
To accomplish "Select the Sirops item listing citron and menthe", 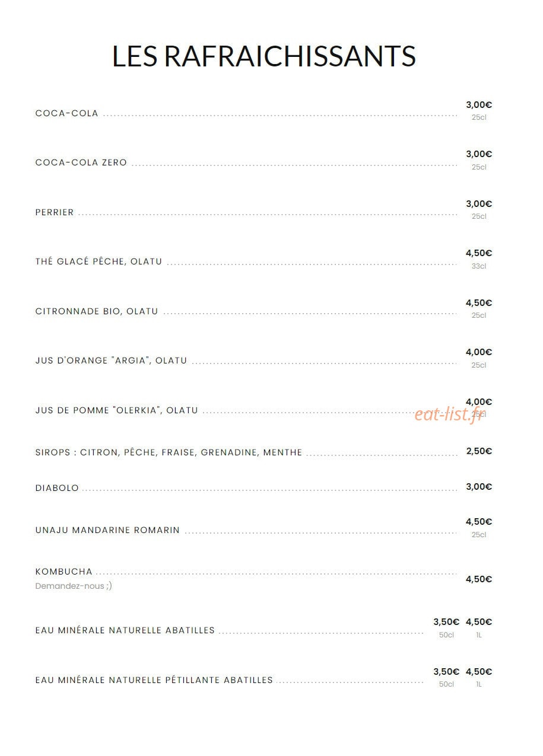I will pyautogui.click(x=169, y=452).
